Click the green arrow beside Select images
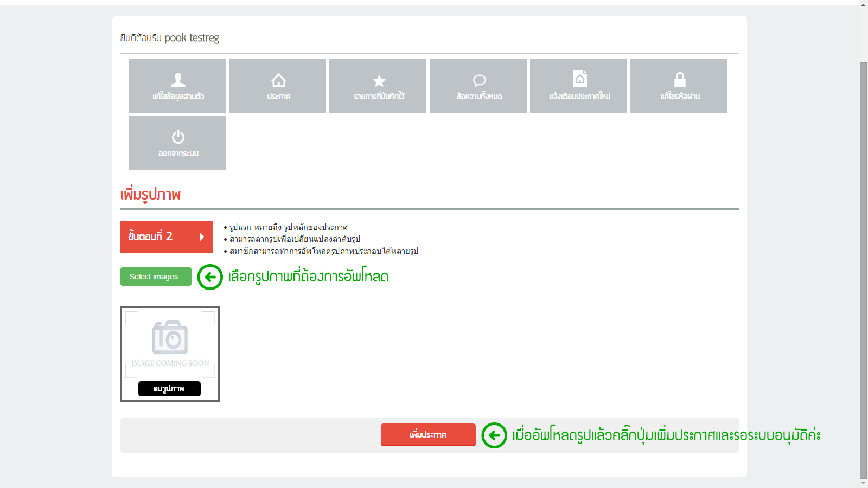This screenshot has height=488, width=868. (x=210, y=277)
